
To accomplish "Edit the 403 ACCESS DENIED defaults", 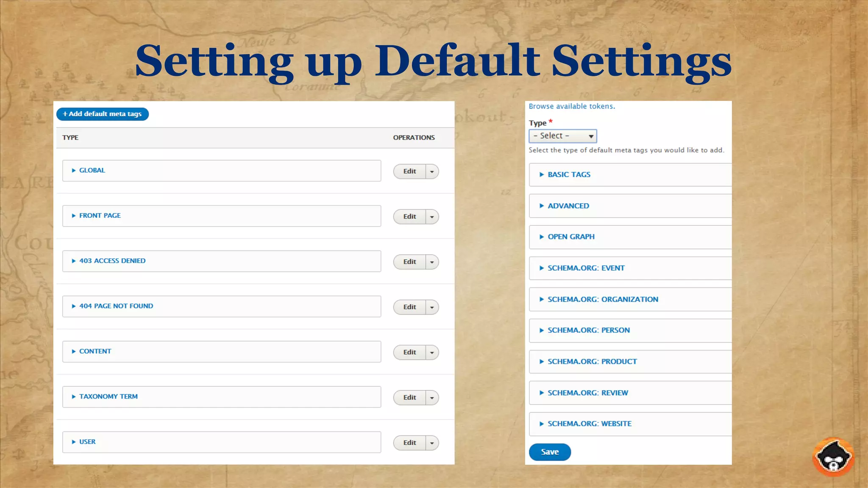I will pos(409,262).
